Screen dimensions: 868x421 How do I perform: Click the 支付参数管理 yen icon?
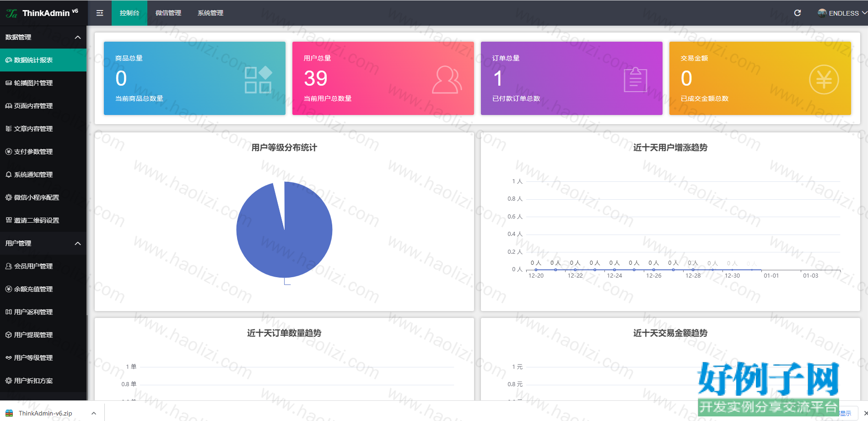(x=9, y=152)
